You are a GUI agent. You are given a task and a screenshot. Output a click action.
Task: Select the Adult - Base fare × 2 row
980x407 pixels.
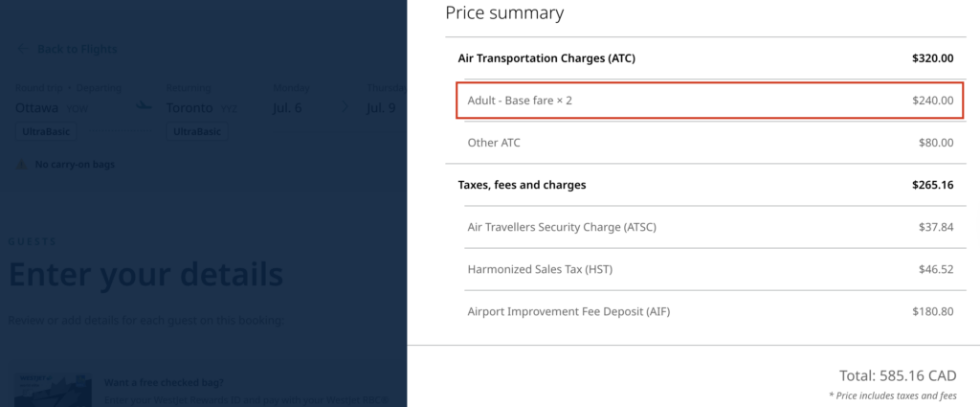(709, 100)
